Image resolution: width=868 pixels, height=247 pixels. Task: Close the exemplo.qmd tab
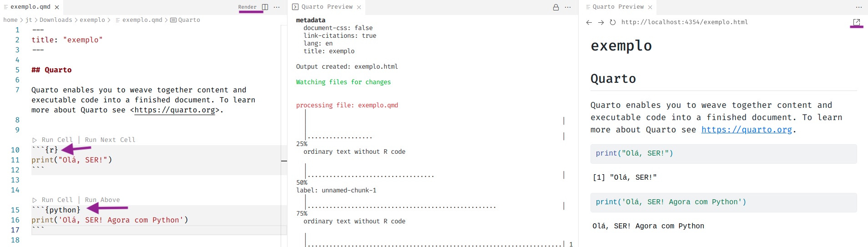(57, 7)
